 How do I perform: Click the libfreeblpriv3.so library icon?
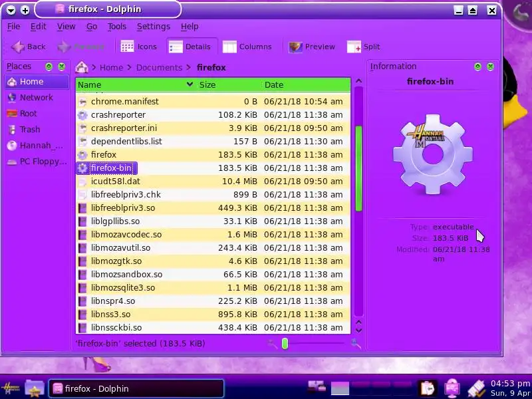pyautogui.click(x=82, y=208)
